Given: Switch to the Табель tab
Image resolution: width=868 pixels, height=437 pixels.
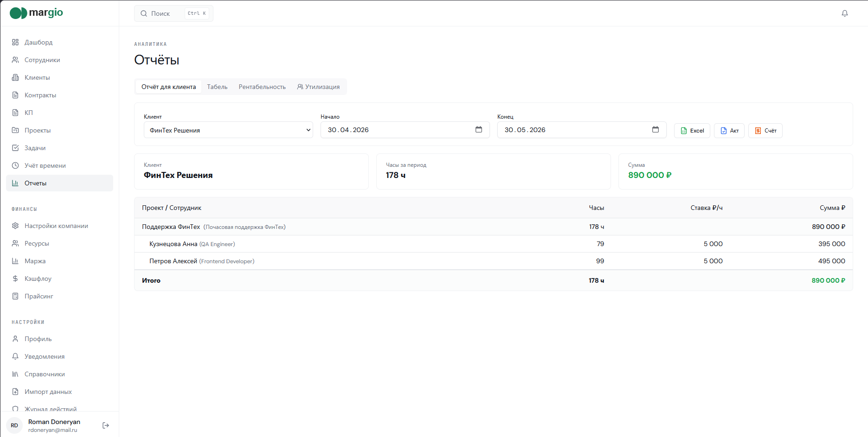Looking at the screenshot, I should click(x=217, y=87).
